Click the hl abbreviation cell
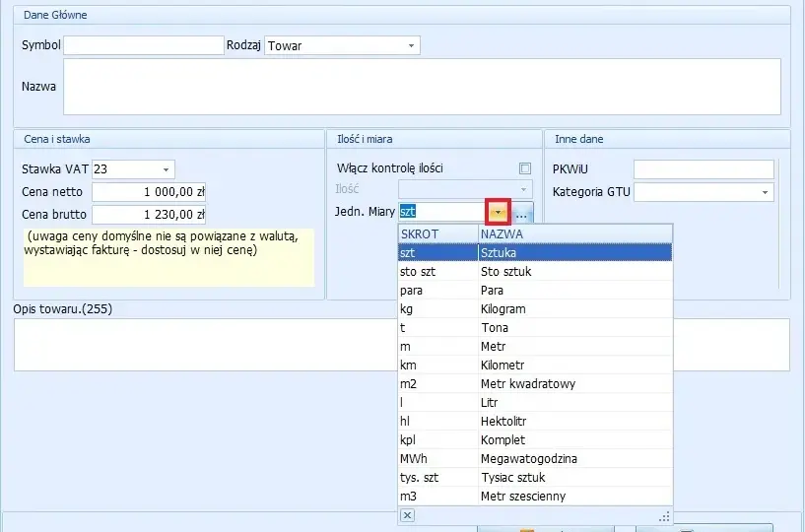This screenshot has width=805, height=532. (437, 422)
